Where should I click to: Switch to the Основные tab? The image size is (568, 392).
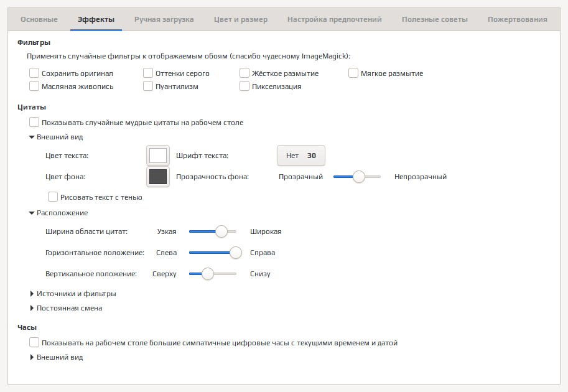(39, 19)
